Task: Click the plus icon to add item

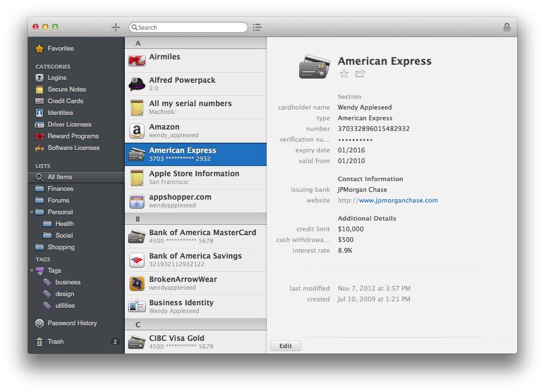Action: pos(116,27)
